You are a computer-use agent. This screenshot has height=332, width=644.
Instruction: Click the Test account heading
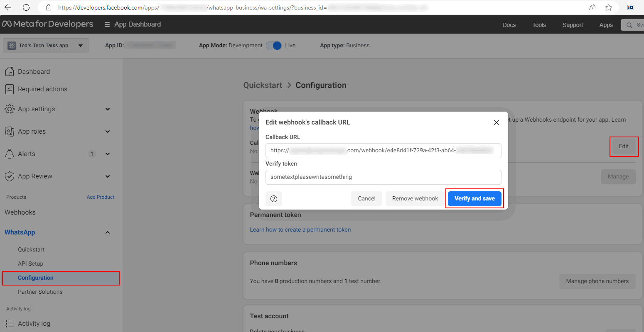(269, 316)
